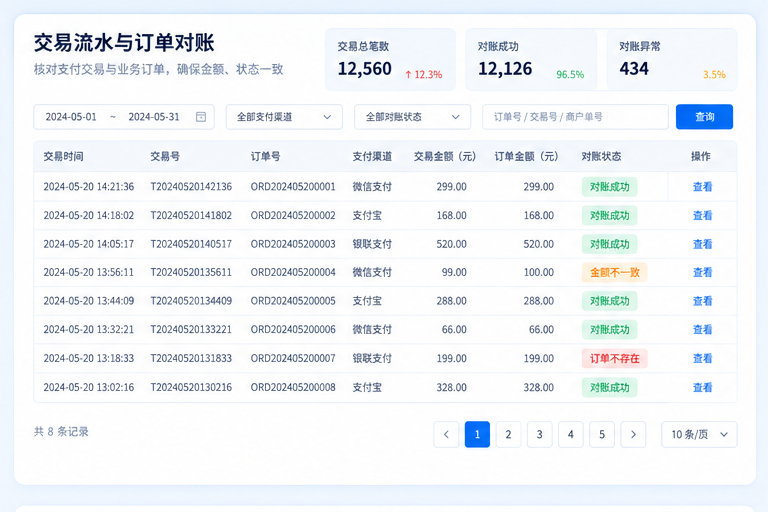Click 银联支付 in the T20240520131833 row
This screenshot has height=512, width=768.
point(372,359)
